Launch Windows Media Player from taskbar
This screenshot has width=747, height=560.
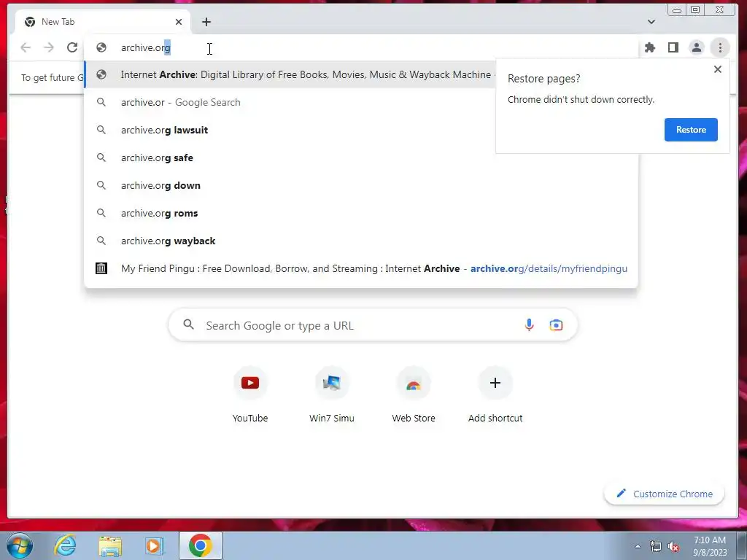pyautogui.click(x=155, y=545)
